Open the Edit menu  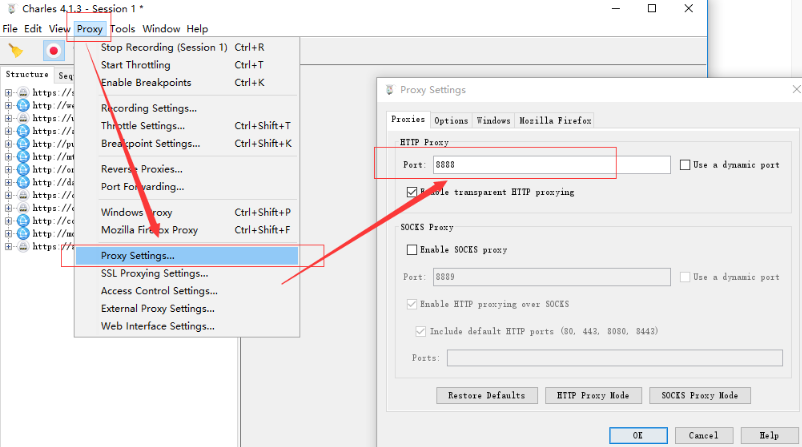(33, 29)
